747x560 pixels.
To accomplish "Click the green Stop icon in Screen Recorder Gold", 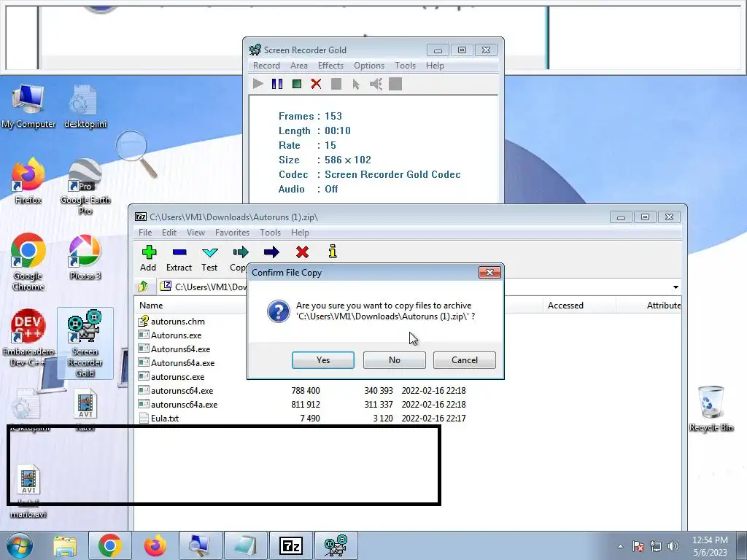I will [296, 84].
